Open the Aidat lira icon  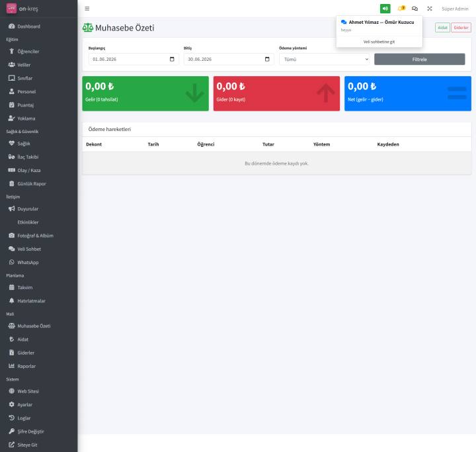11,339
